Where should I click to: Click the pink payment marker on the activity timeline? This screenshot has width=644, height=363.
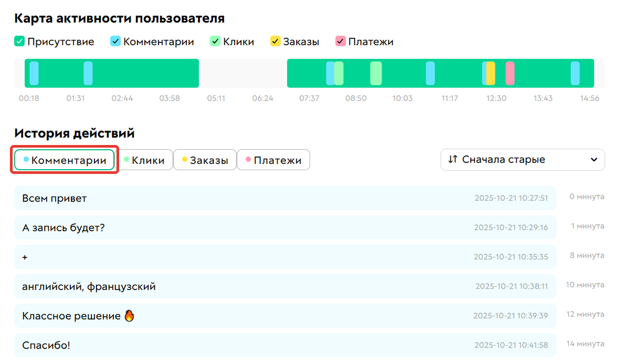[509, 73]
